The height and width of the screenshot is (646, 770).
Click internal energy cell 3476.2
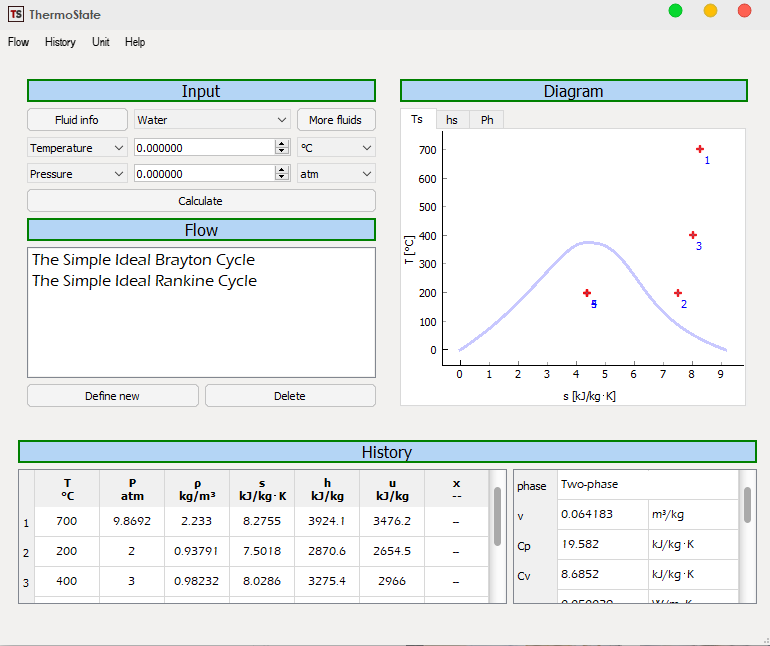pos(392,521)
